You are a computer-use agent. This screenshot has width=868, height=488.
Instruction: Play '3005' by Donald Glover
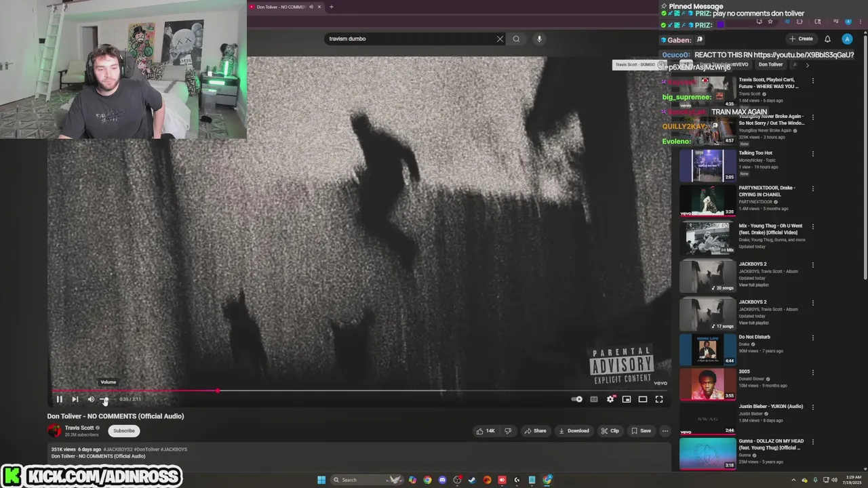pyautogui.click(x=708, y=384)
